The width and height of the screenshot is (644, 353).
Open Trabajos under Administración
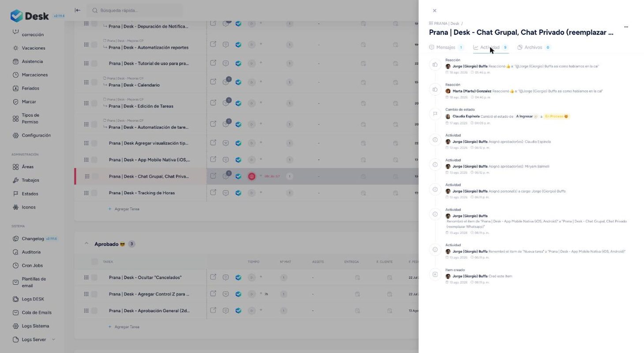(30, 180)
